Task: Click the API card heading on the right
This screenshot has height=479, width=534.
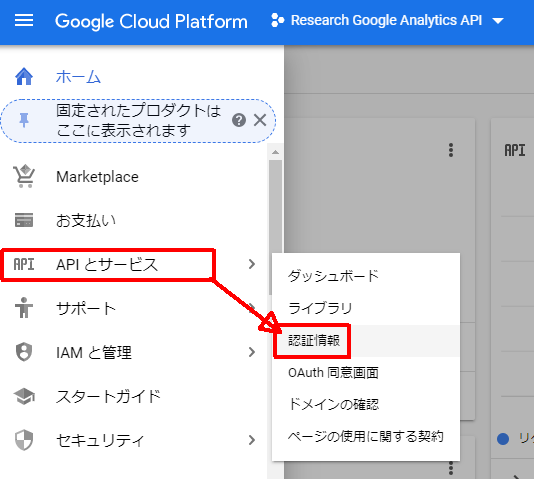Action: (x=515, y=150)
